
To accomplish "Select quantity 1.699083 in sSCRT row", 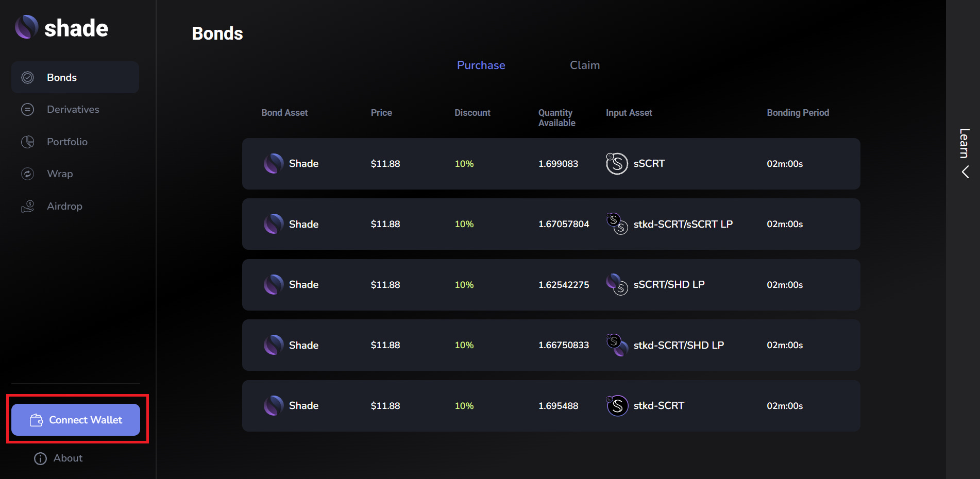I will click(558, 164).
